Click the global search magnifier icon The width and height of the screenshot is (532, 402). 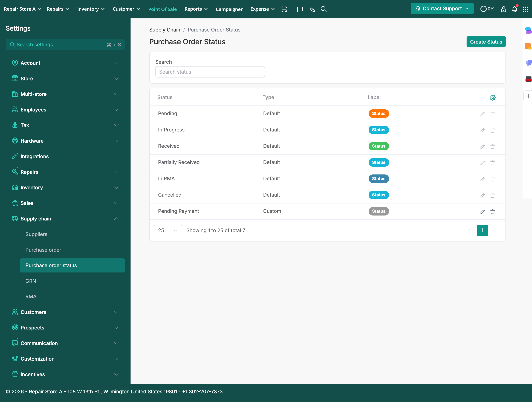323,9
